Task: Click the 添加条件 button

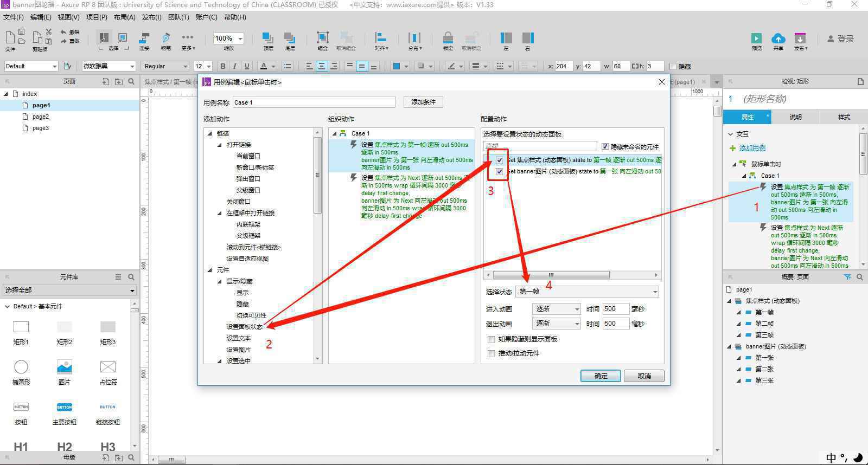Action: point(423,102)
